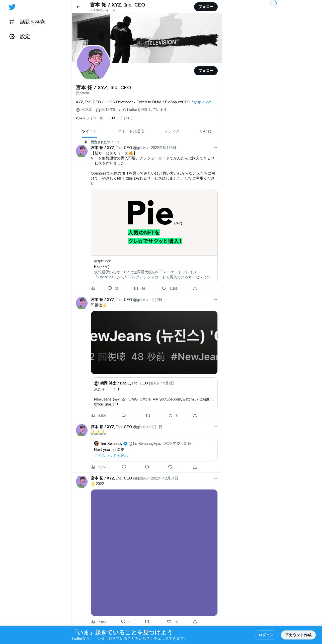The image size is (322, 644).
Task: Click the ログイン button
Action: point(266,635)
